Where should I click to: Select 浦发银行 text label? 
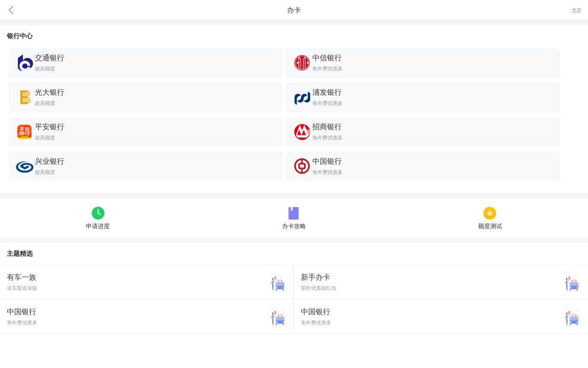coord(327,92)
